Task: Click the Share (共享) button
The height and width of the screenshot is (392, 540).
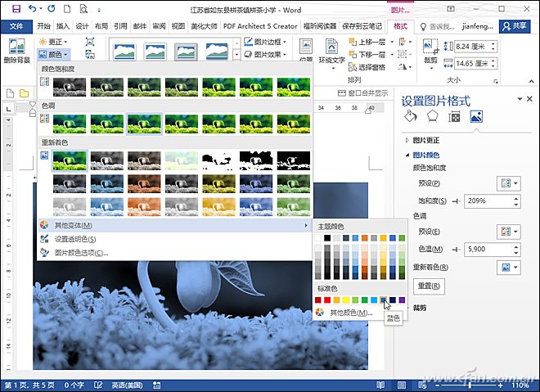Action: click(x=515, y=26)
